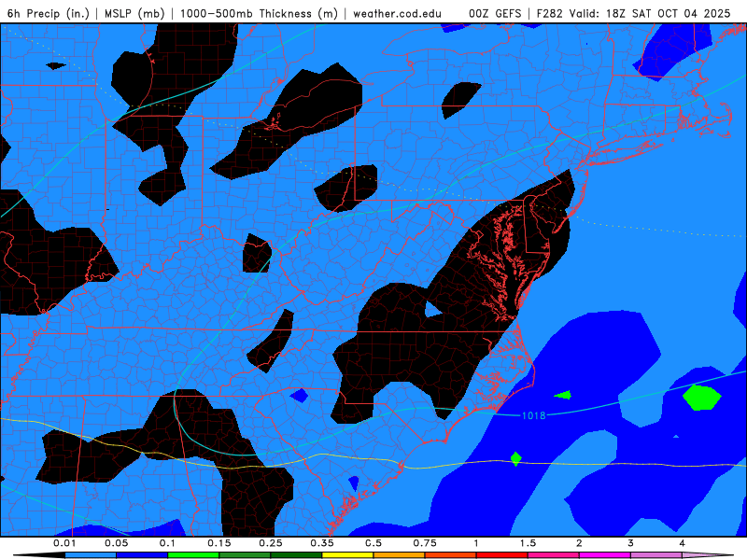Click the red 1 inch legend swatch
The width and height of the screenshot is (747, 560).
click(x=502, y=555)
